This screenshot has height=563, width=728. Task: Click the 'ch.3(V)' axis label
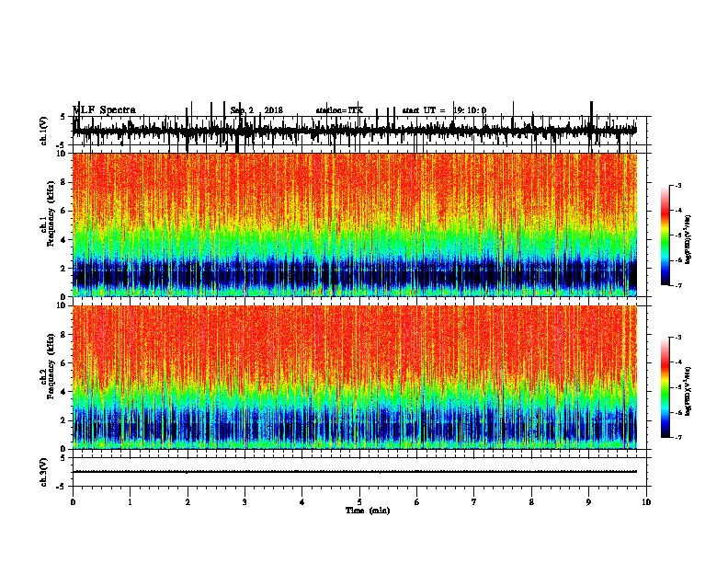click(x=44, y=472)
